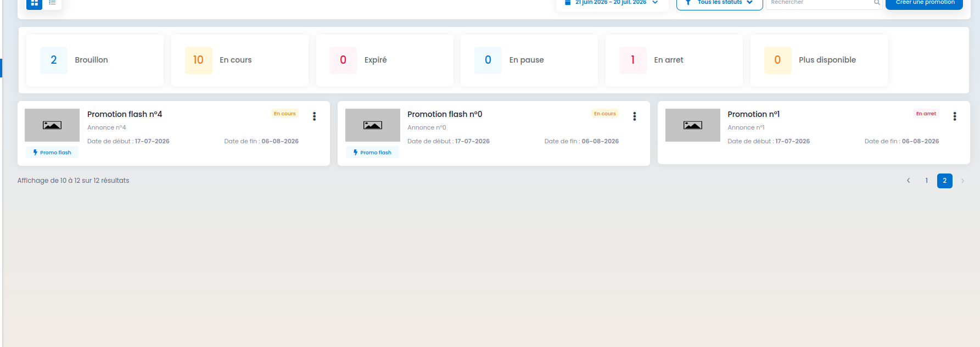Go to page 1 of results

(x=927, y=181)
